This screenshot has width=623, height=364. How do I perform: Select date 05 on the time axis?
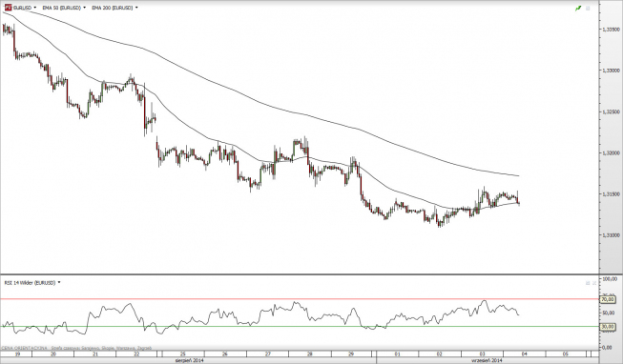point(566,354)
